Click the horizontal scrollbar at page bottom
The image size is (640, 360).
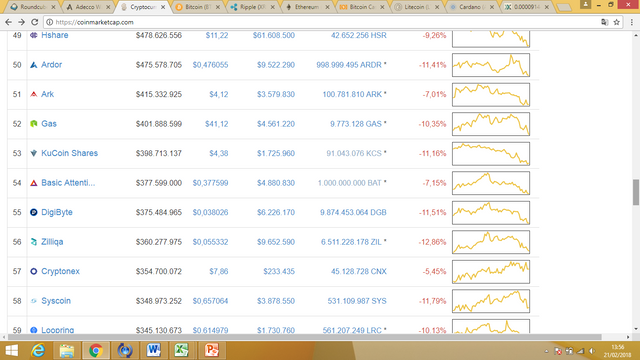coord(304,337)
